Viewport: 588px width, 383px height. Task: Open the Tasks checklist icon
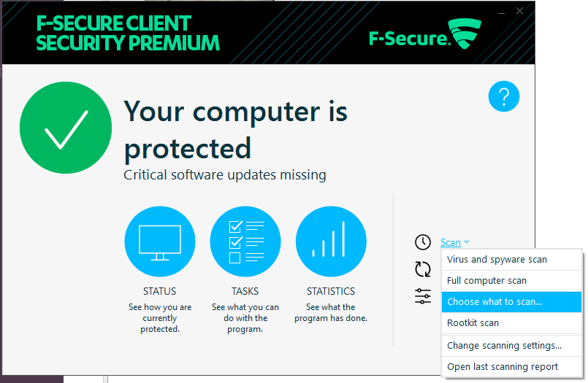point(245,241)
